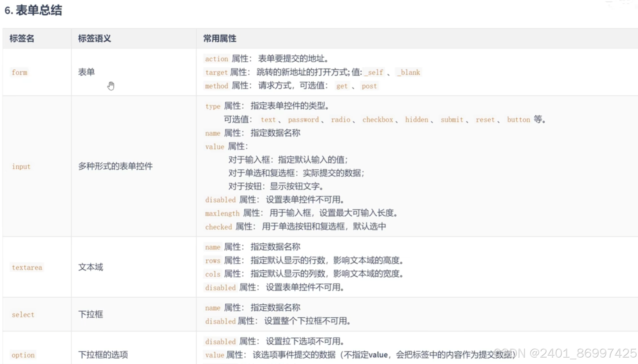Image resolution: width=638 pixels, height=364 pixels.
Task: Click the "rows" attribute in textarea row
Action: (x=213, y=261)
